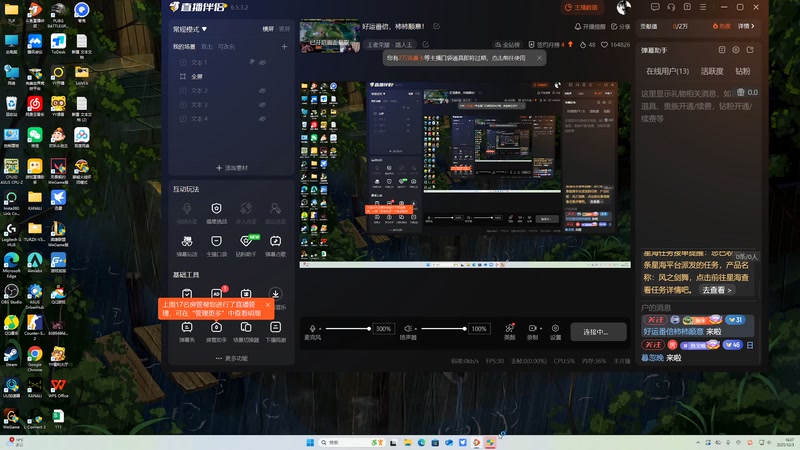Adjust the microphone volume slider
The width and height of the screenshot is (800, 450).
[347, 329]
